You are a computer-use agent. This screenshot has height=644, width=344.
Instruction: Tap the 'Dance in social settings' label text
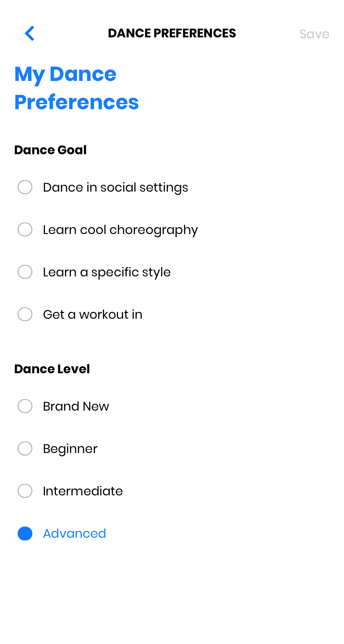(115, 187)
